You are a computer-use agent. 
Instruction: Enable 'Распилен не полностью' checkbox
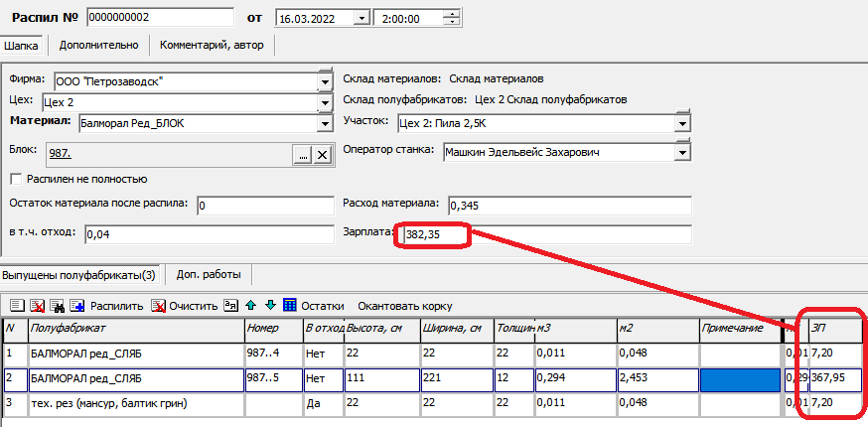pos(16,179)
